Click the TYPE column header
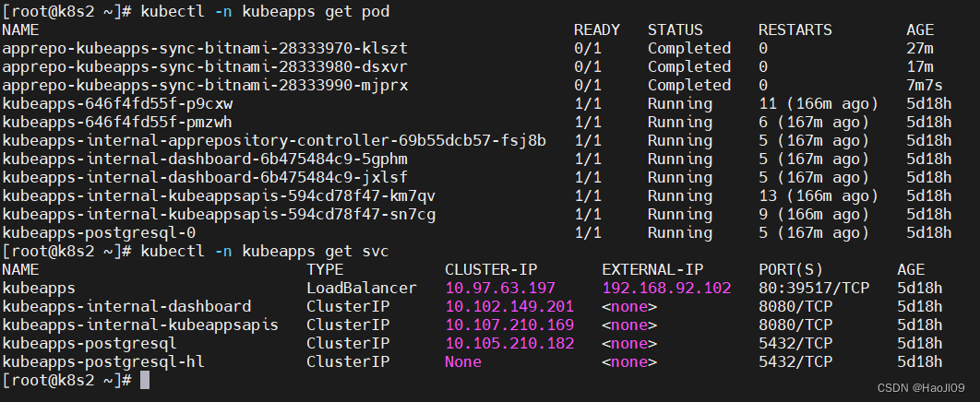The width and height of the screenshot is (980, 402). click(325, 269)
